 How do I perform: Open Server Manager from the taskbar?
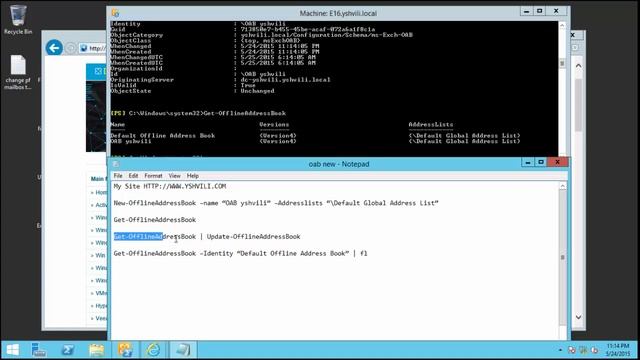pyautogui.click(x=39, y=350)
